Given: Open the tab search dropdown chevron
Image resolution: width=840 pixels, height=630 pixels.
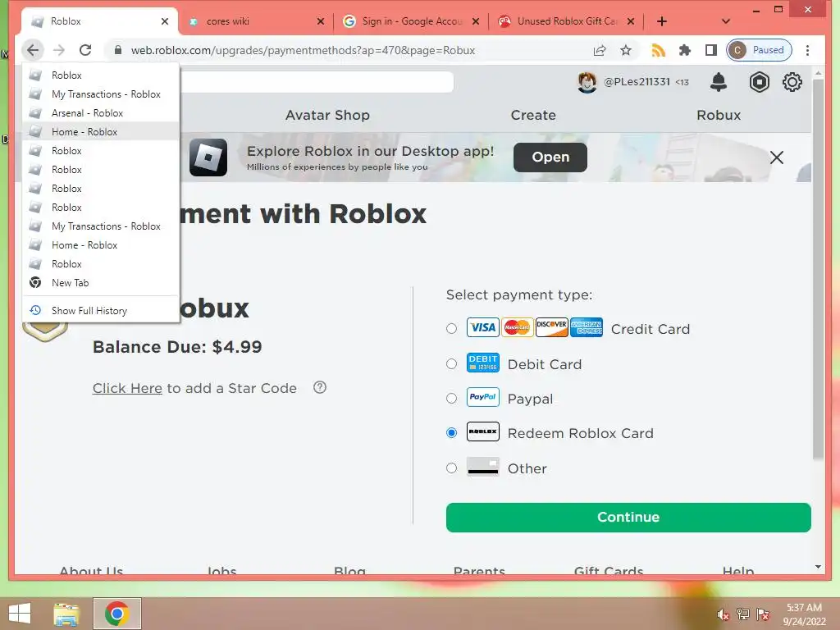Looking at the screenshot, I should click(x=726, y=21).
